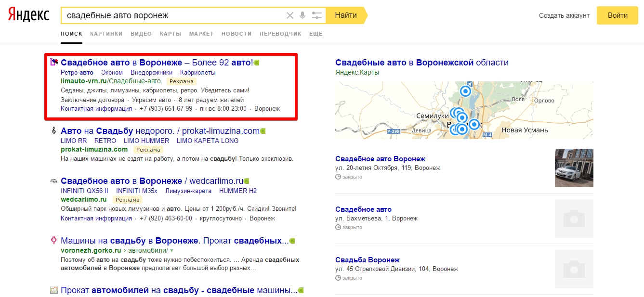Open the Ретро-авто sitelink
The image size is (644, 297).
[77, 72]
